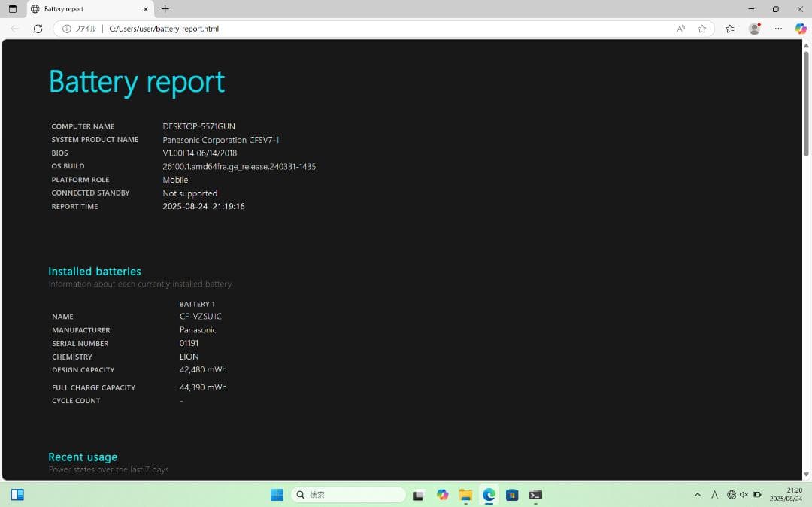Start Read aloud for the battery report

(680, 28)
